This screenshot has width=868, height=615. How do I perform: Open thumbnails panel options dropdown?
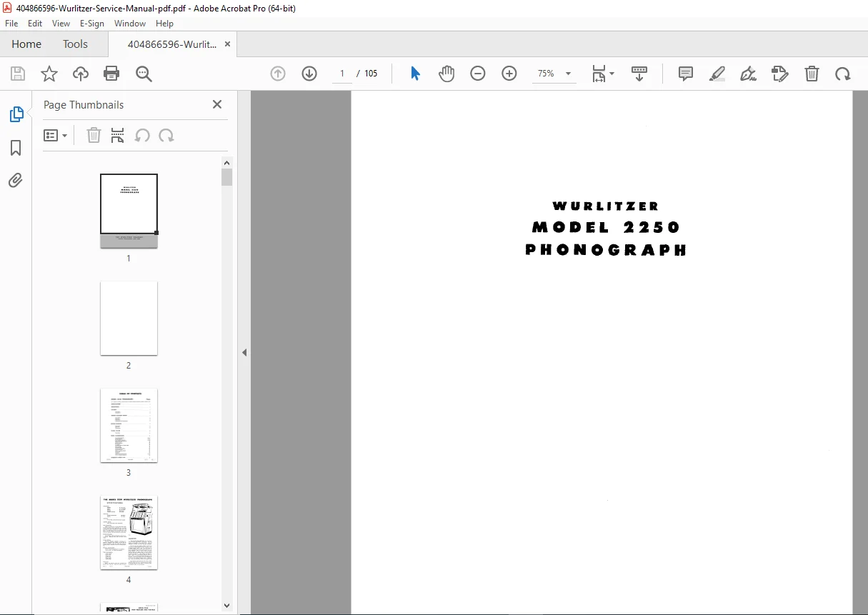click(x=56, y=135)
